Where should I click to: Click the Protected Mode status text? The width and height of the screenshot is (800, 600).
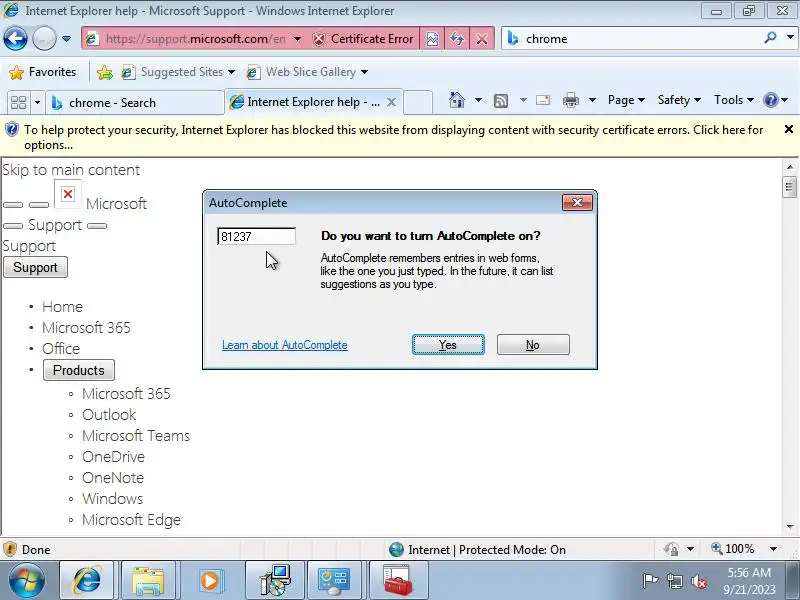click(x=487, y=549)
